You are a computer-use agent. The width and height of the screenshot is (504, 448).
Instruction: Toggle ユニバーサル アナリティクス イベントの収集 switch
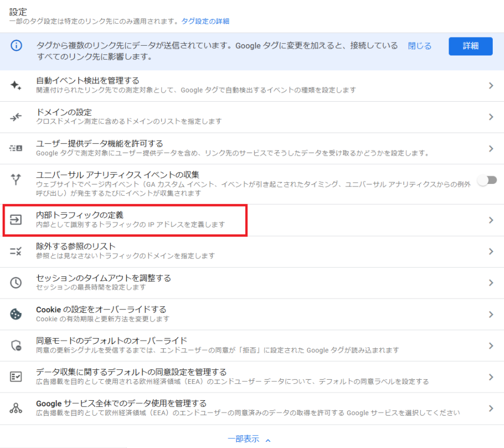pyautogui.click(x=487, y=180)
